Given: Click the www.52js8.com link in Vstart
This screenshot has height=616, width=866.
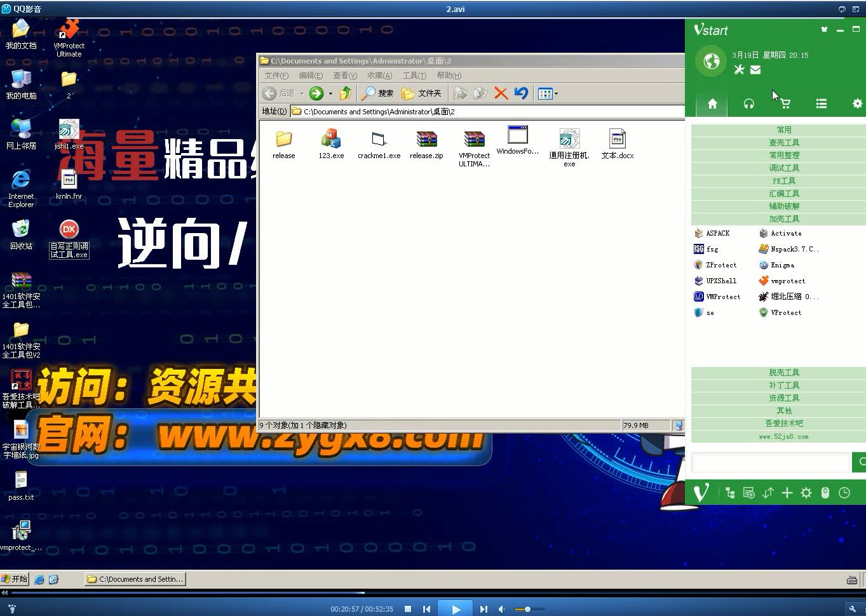Looking at the screenshot, I should tap(784, 436).
